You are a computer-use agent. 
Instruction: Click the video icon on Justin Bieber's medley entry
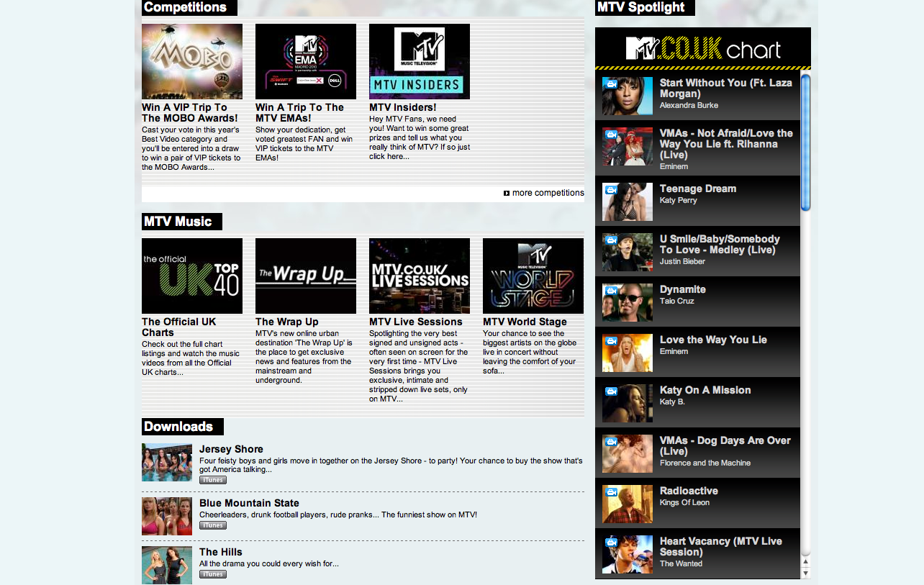tap(611, 240)
